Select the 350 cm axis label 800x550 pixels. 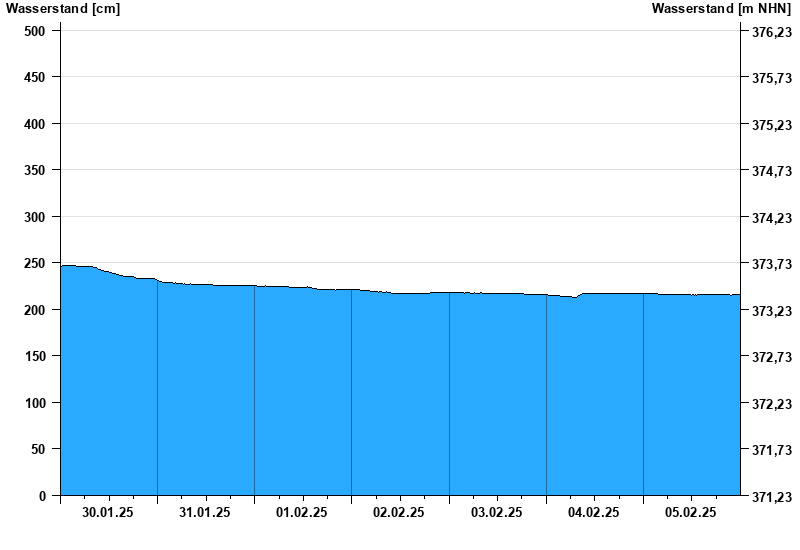click(35, 170)
